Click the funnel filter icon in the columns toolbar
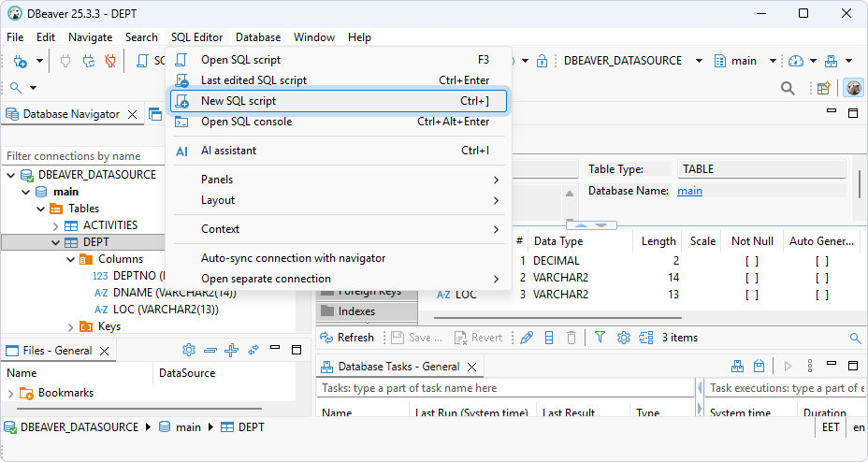 point(600,338)
